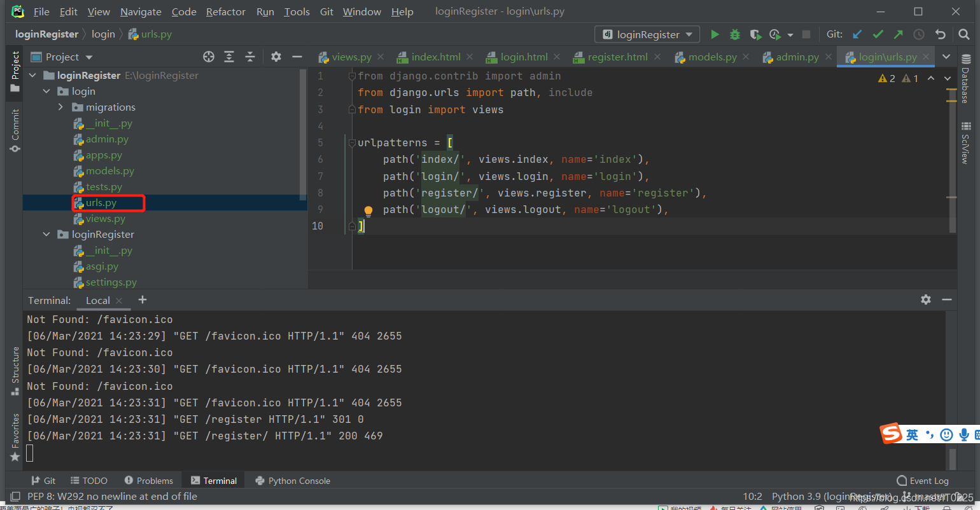Open the loginRegister run configuration dropdown

click(x=647, y=34)
